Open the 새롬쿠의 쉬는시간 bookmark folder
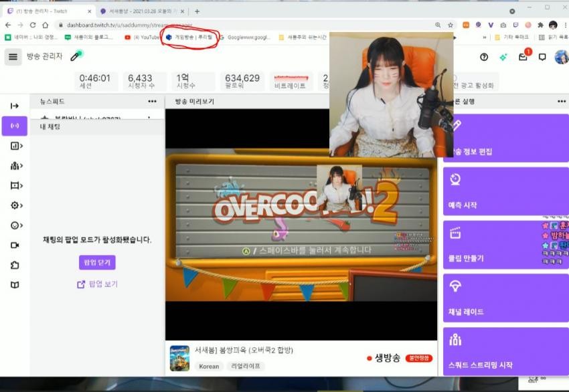Image resolution: width=569 pixels, height=392 pixels. coord(303,37)
